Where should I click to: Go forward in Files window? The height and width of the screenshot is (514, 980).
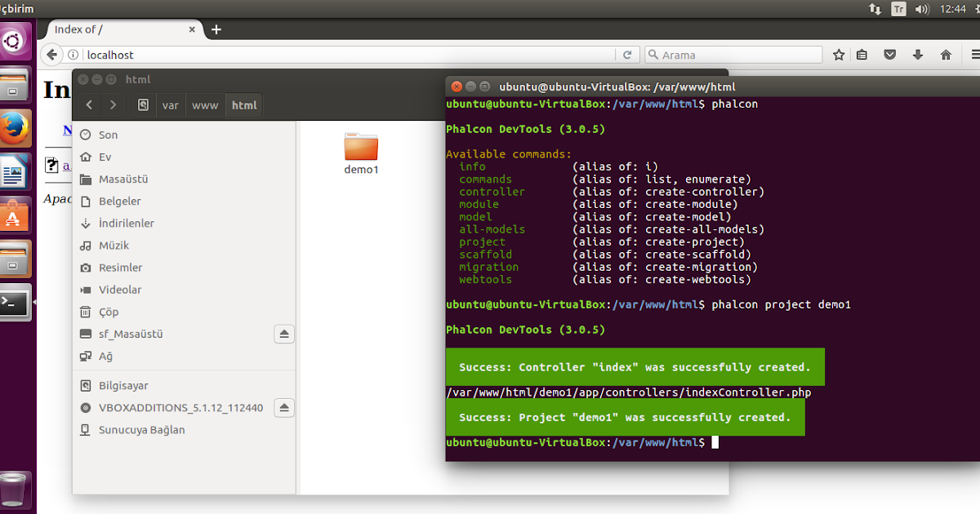tap(113, 105)
